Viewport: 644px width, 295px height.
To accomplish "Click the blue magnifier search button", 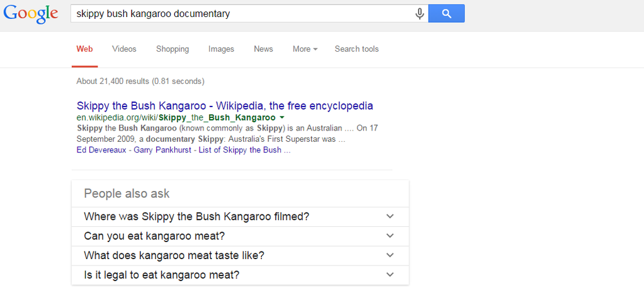I will 446,13.
